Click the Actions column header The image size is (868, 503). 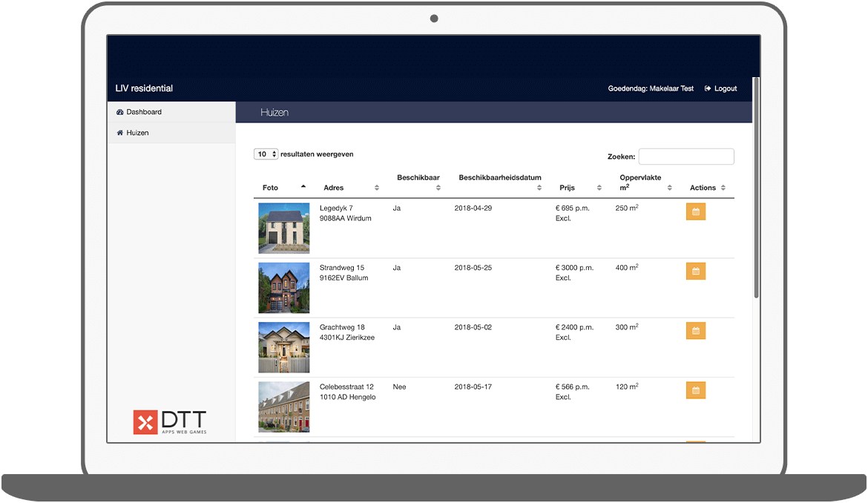pyautogui.click(x=703, y=188)
